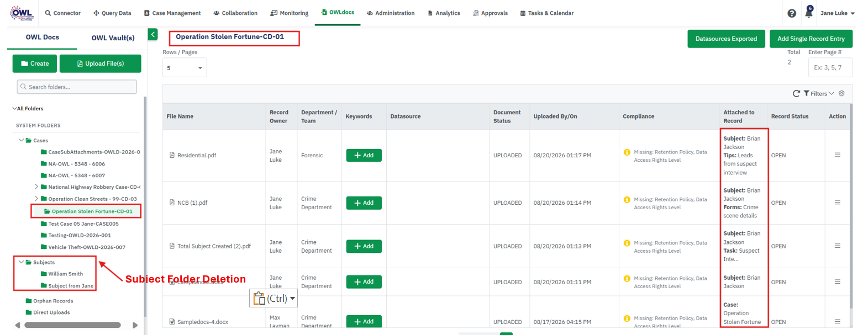Open table settings gear icon

tap(841, 93)
